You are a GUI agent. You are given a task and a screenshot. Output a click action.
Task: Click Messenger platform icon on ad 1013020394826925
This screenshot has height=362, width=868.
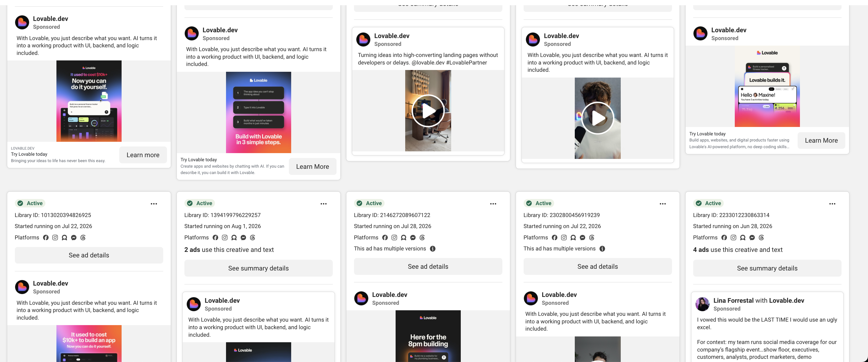pos(74,238)
